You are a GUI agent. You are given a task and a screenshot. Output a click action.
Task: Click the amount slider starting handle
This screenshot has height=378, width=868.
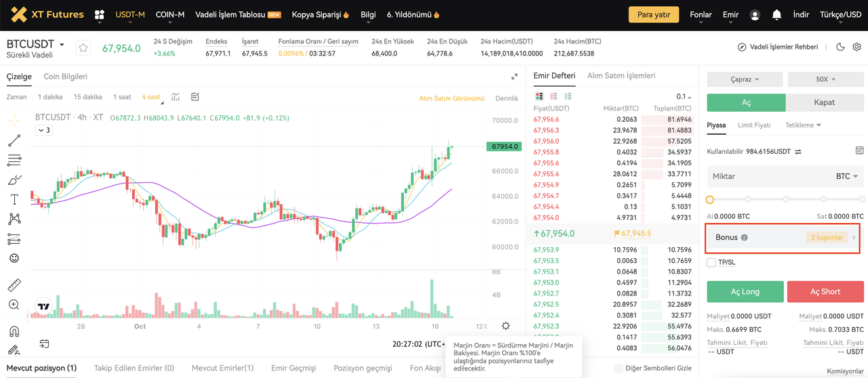click(710, 200)
